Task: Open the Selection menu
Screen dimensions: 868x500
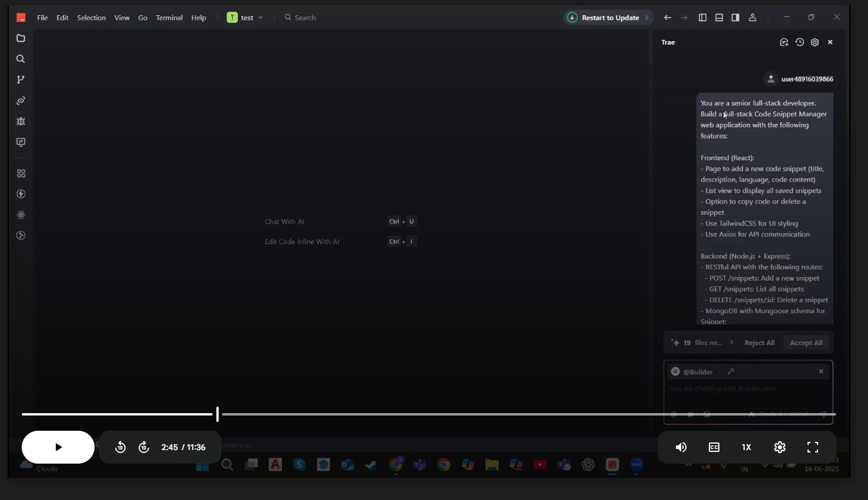Action: point(92,18)
